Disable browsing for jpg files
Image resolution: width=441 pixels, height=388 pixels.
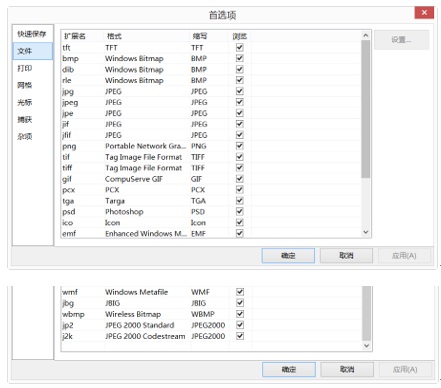(239, 91)
